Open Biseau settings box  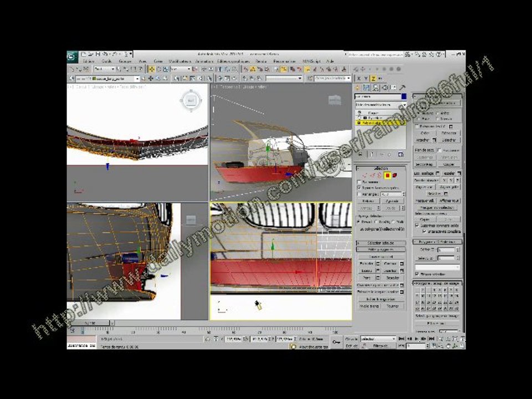pos(377,271)
